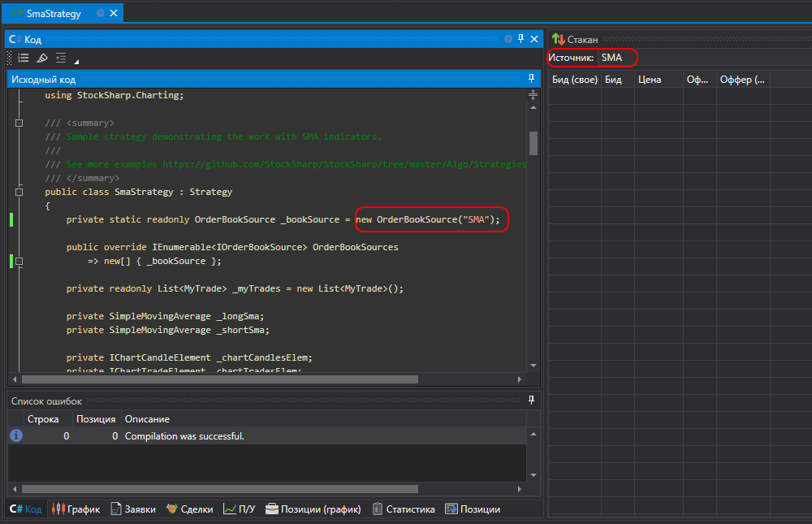Viewport: 812px width, 524px height.
Task: Collapse the summary comment block
Action: [x=19, y=123]
